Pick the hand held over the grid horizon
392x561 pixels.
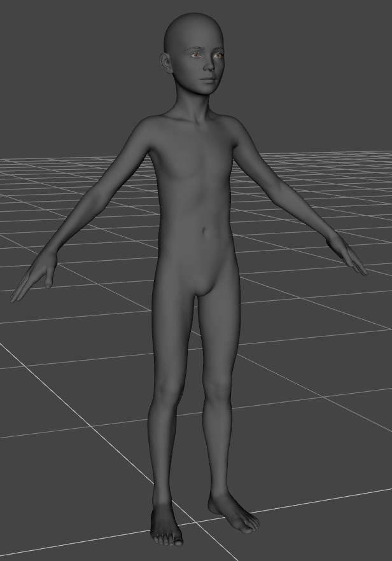(347, 254)
